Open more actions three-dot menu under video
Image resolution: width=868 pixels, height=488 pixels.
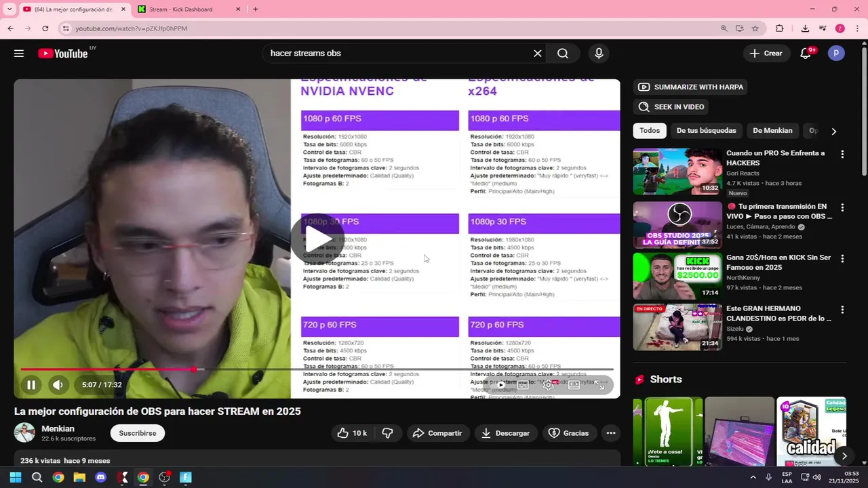tap(611, 433)
